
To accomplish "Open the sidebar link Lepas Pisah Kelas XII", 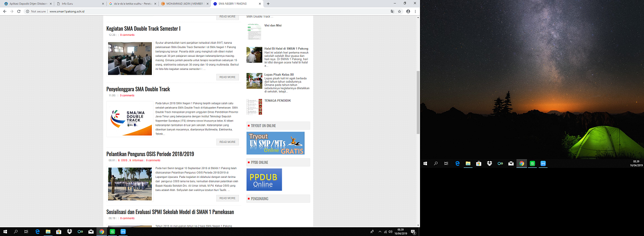I will (279, 75).
